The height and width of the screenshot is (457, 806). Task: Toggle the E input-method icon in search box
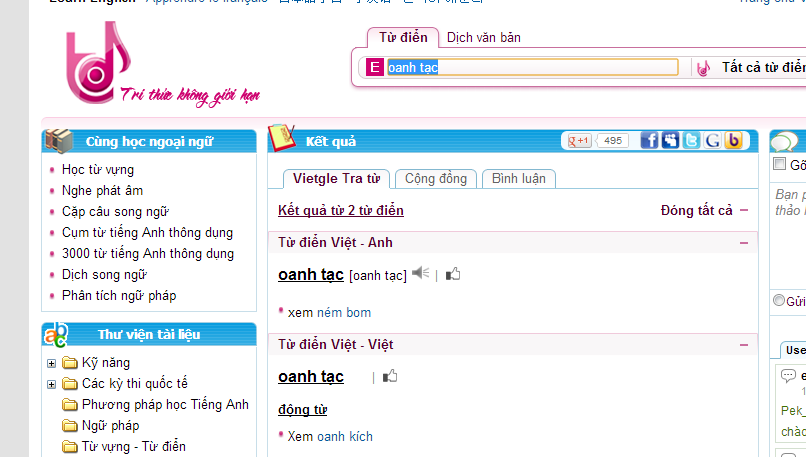click(x=375, y=67)
